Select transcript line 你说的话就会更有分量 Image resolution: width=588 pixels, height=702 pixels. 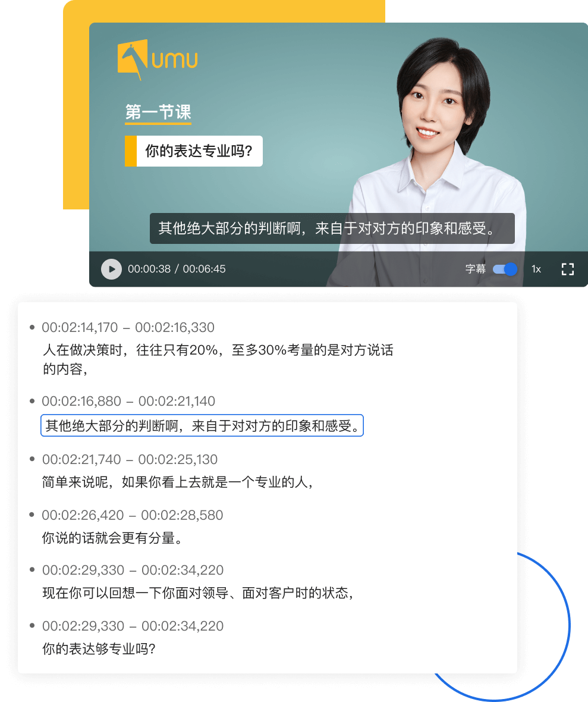coord(112,538)
